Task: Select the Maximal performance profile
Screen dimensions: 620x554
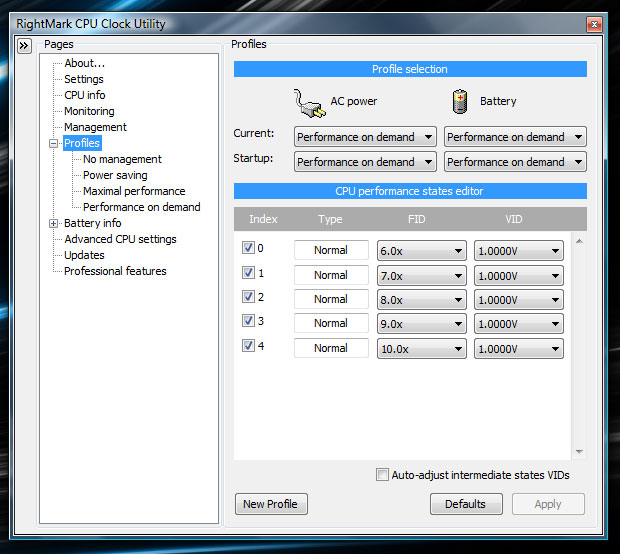Action: pyautogui.click(x=134, y=191)
